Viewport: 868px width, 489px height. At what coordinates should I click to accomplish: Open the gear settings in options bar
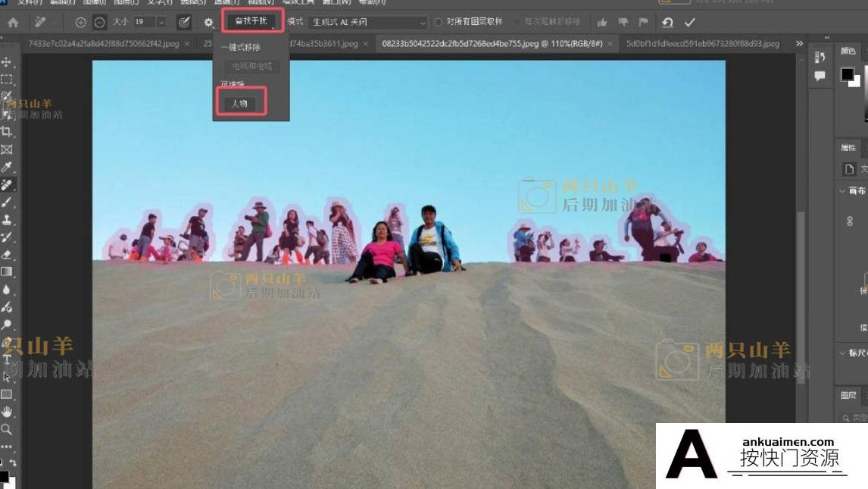pyautogui.click(x=208, y=23)
